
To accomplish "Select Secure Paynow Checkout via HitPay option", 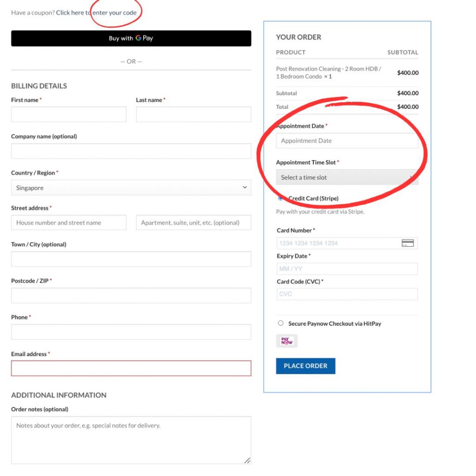I will (x=280, y=324).
